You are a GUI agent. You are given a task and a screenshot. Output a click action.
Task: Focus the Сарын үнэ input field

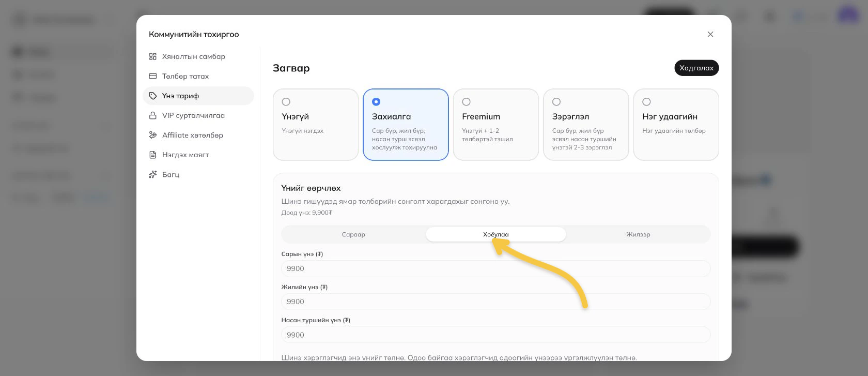pos(496,268)
